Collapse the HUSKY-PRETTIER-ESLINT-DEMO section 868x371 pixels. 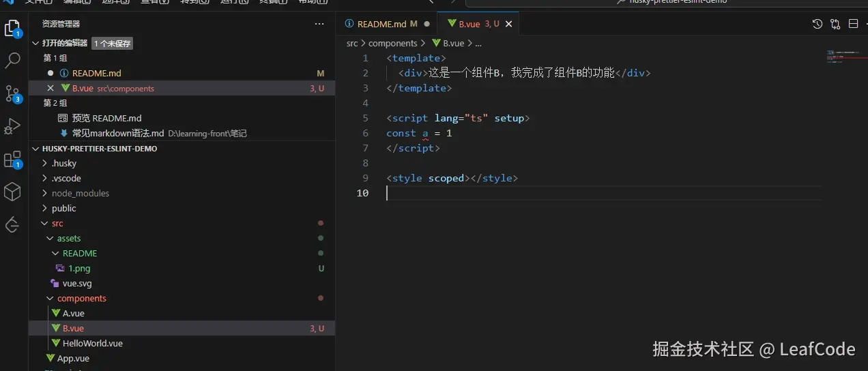click(36, 148)
